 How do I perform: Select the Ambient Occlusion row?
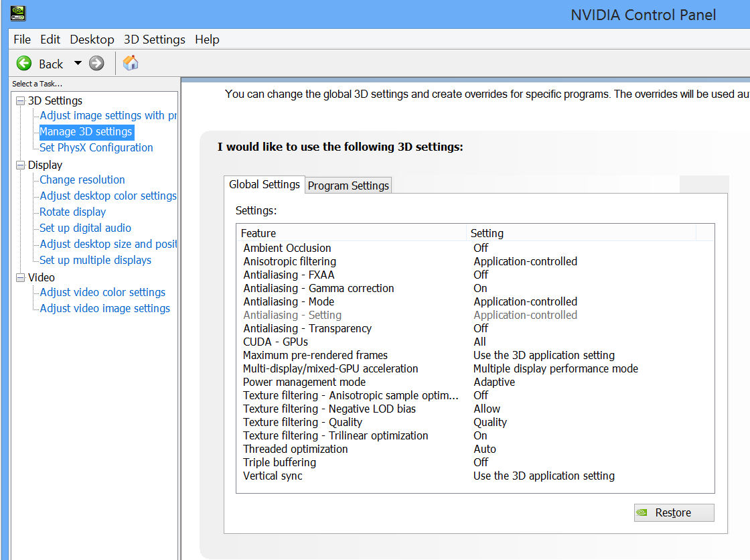click(x=475, y=248)
